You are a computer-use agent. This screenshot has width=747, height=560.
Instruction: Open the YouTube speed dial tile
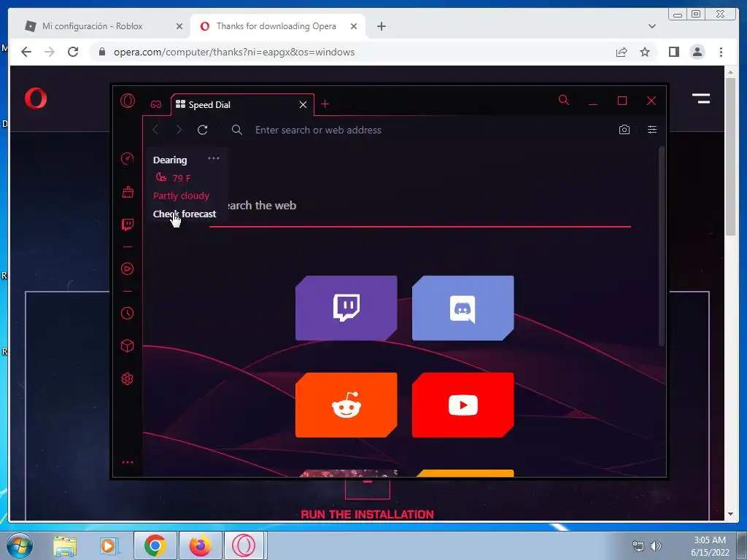pos(463,405)
